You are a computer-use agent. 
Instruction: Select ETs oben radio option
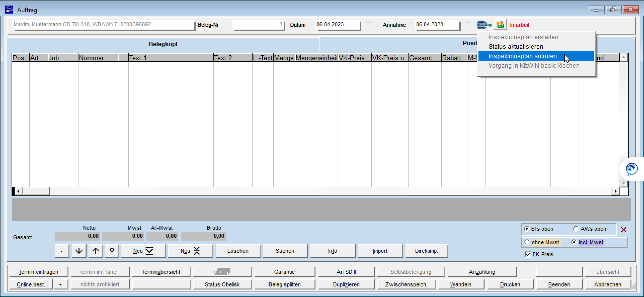tap(527, 229)
